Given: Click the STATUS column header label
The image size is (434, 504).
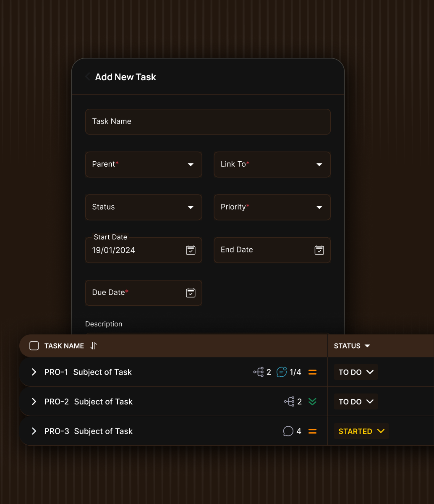Looking at the screenshot, I should [x=347, y=346].
